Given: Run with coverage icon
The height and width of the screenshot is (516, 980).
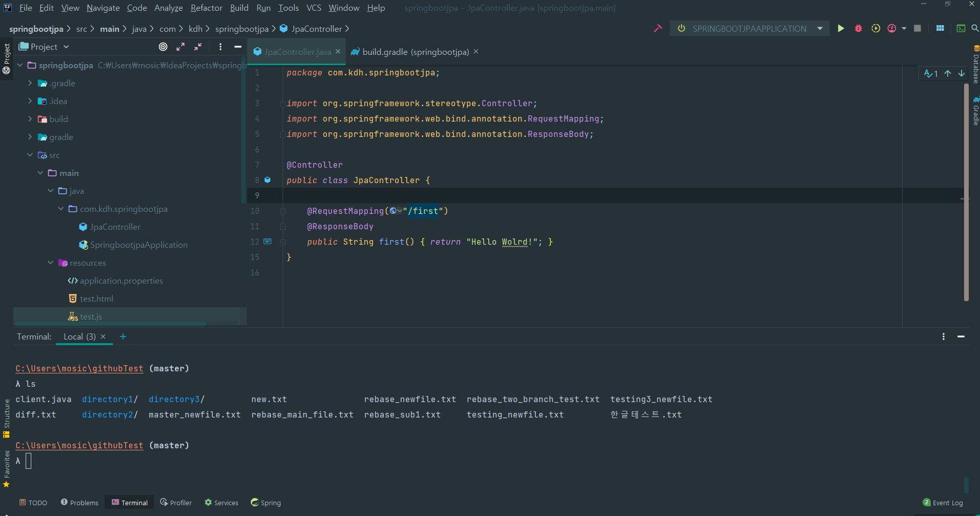Looking at the screenshot, I should 876,29.
